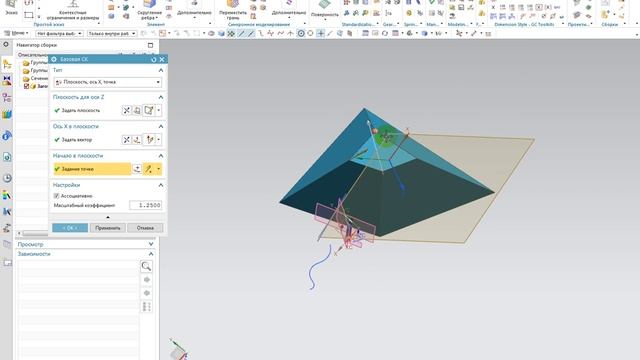Click the < OK > button
The height and width of the screenshot is (360, 640).
(70, 228)
